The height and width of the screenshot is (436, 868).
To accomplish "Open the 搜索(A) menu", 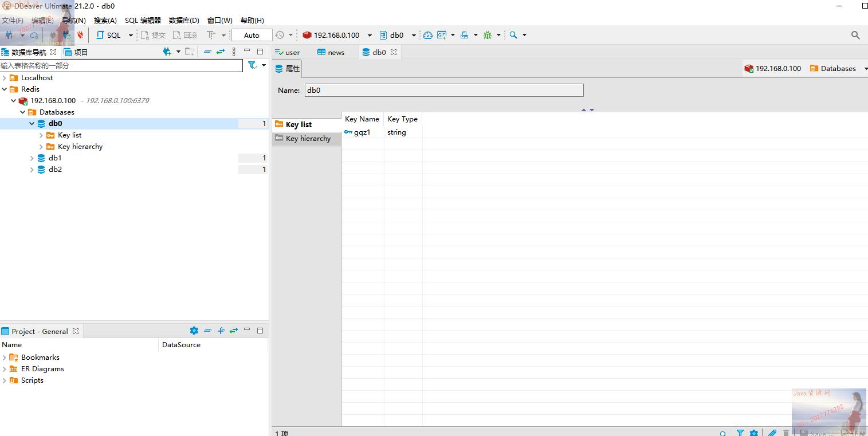I will pyautogui.click(x=105, y=20).
